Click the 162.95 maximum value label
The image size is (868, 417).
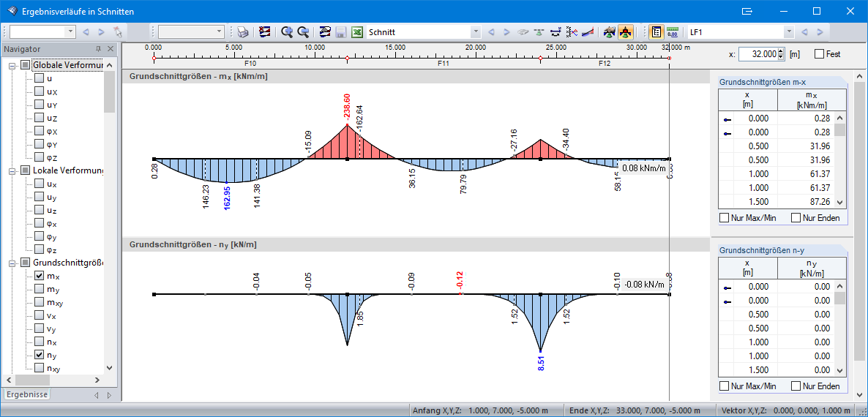227,198
